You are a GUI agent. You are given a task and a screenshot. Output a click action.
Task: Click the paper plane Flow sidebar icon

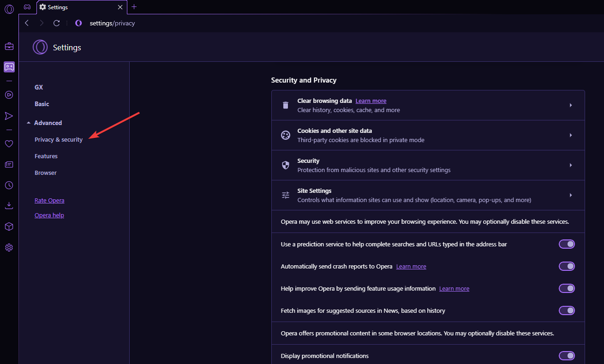click(9, 116)
